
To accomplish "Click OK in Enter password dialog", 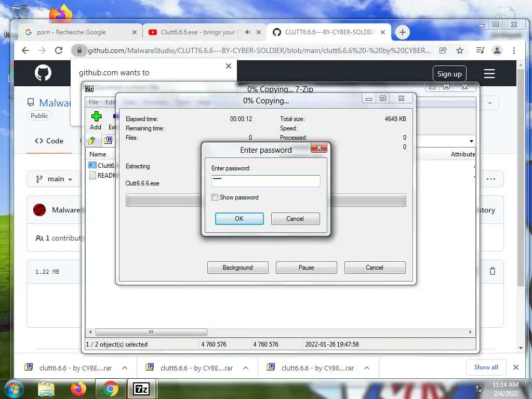I will point(239,219).
